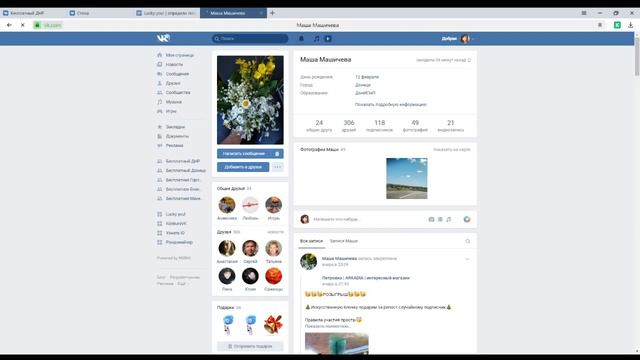
Task: Open "Сообщества" in the left sidebar
Action: [x=178, y=93]
